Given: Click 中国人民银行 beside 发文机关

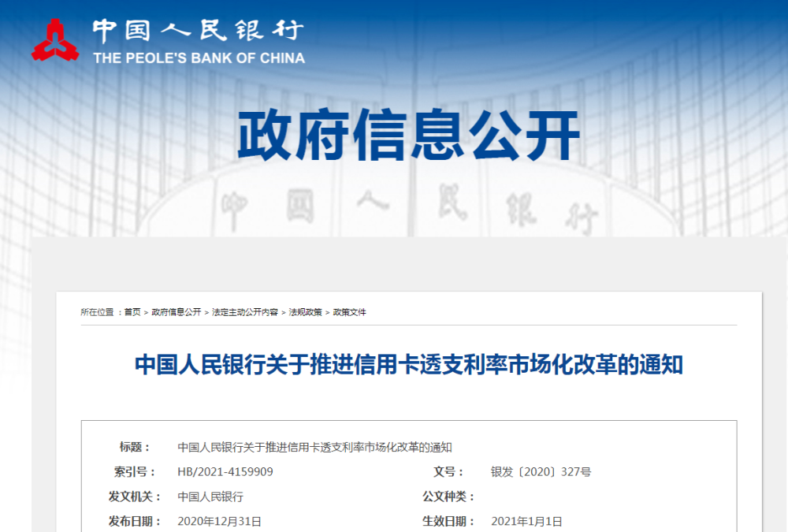Looking at the screenshot, I should pyautogui.click(x=210, y=497).
